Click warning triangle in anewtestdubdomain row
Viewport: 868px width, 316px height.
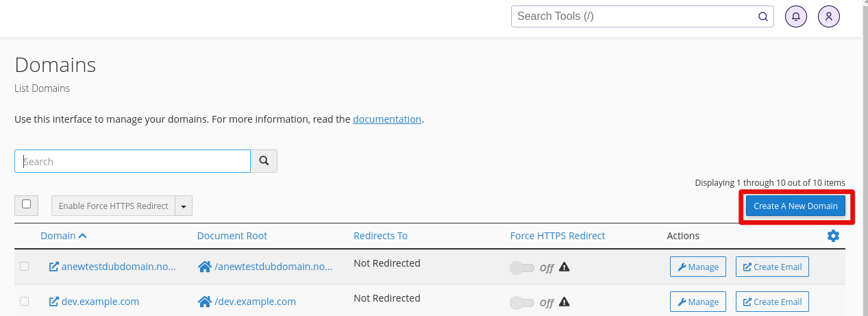click(x=564, y=267)
